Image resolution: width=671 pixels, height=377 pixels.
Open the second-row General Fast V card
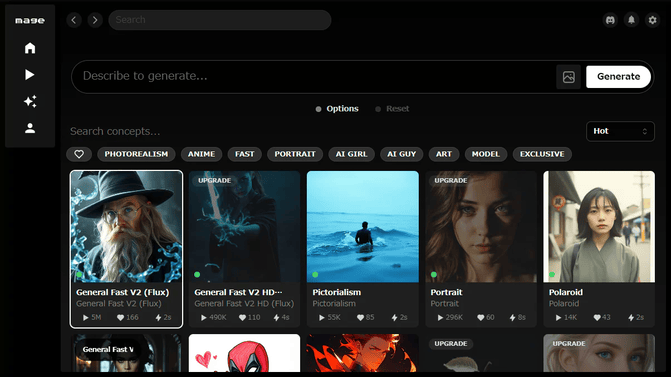126,353
